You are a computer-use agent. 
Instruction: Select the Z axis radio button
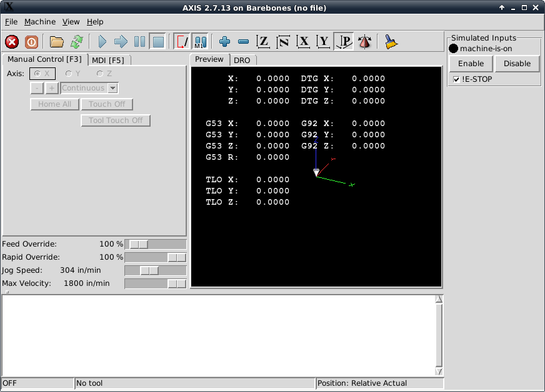tap(100, 74)
